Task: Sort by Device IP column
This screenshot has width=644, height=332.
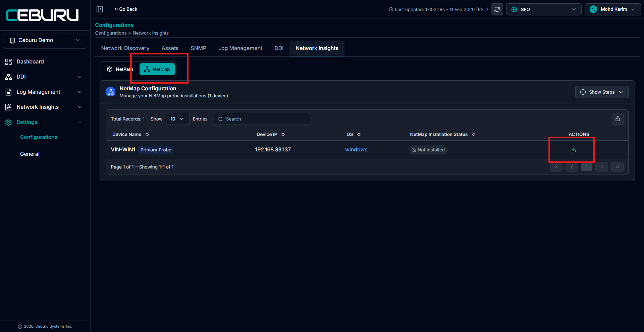Action: tap(283, 134)
